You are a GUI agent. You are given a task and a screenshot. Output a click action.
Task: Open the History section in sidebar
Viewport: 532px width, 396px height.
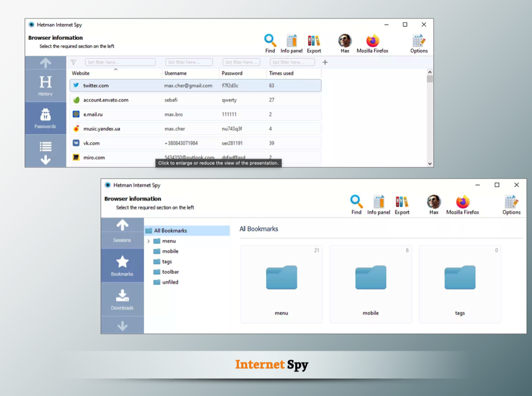[x=45, y=85]
